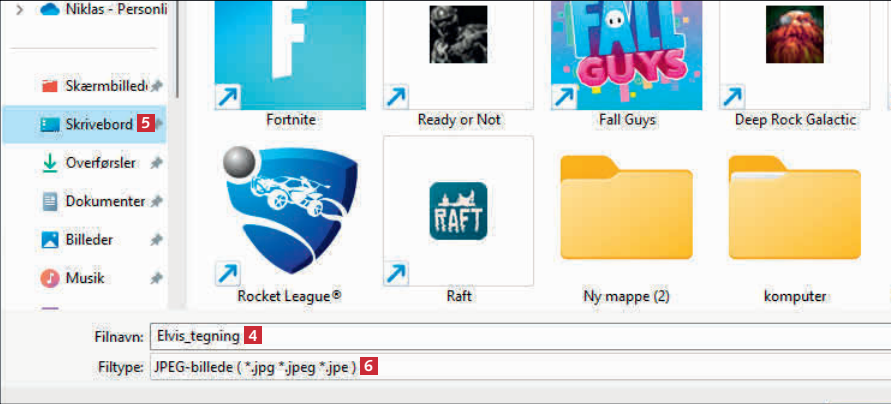Click the pin icon beside Overførsler

click(156, 163)
